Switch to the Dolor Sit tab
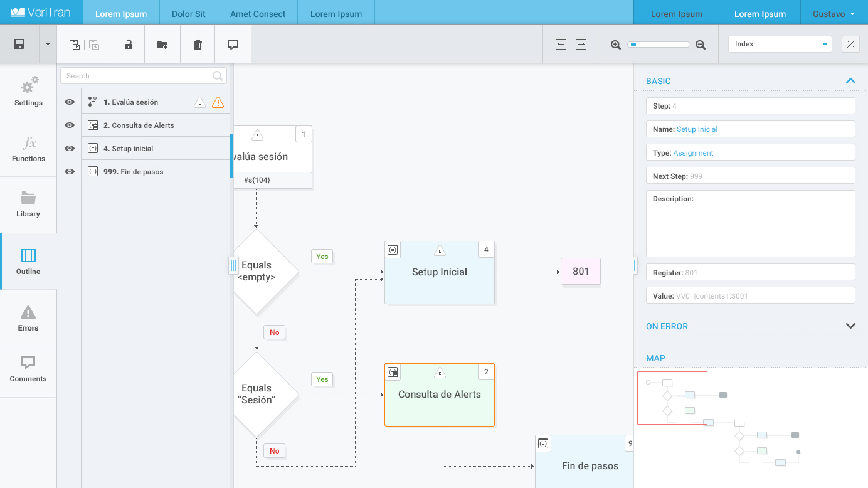This screenshot has height=488, width=868. (x=189, y=13)
